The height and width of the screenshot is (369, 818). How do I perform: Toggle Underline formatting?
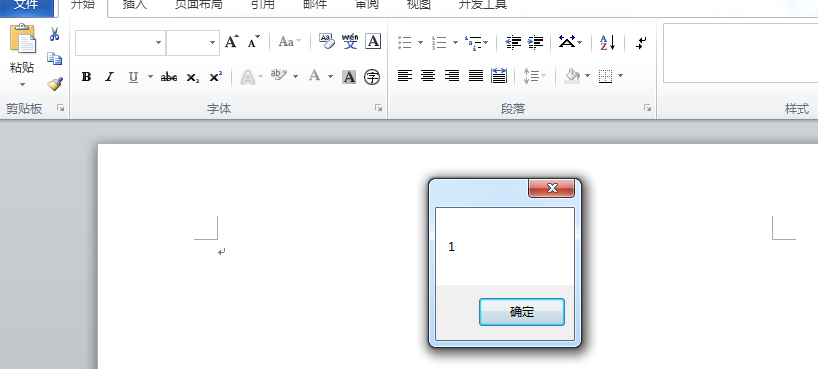(x=134, y=77)
